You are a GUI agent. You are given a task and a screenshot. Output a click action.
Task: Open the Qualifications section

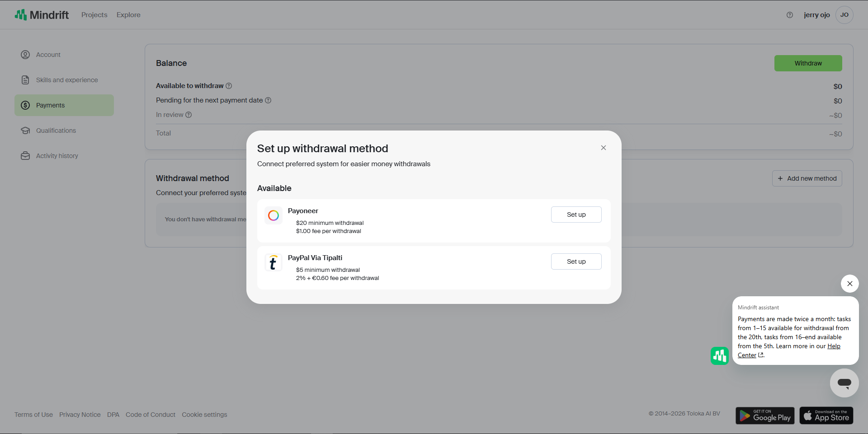pos(64,131)
